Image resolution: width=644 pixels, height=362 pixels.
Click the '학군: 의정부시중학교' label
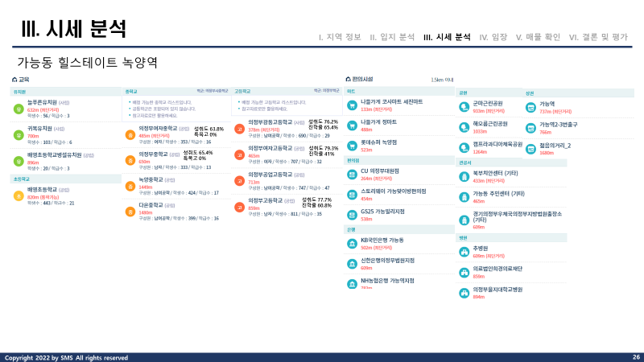(212, 91)
